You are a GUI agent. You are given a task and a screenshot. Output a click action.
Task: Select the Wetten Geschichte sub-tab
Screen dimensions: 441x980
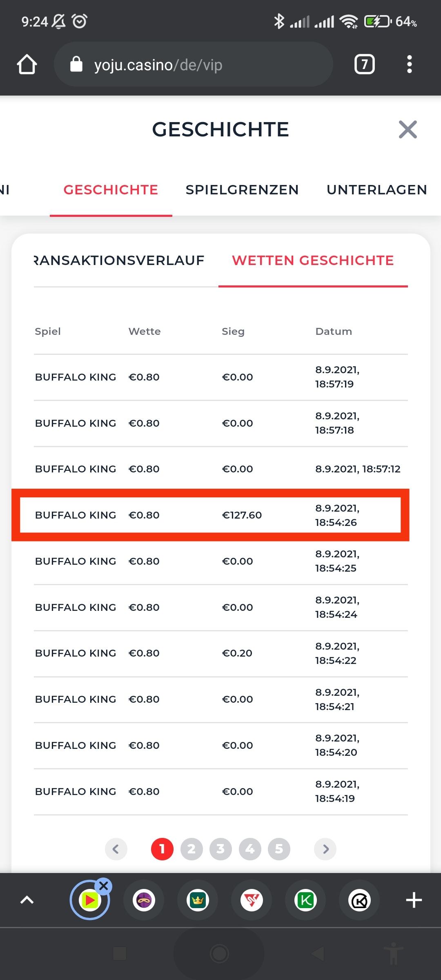tap(313, 261)
